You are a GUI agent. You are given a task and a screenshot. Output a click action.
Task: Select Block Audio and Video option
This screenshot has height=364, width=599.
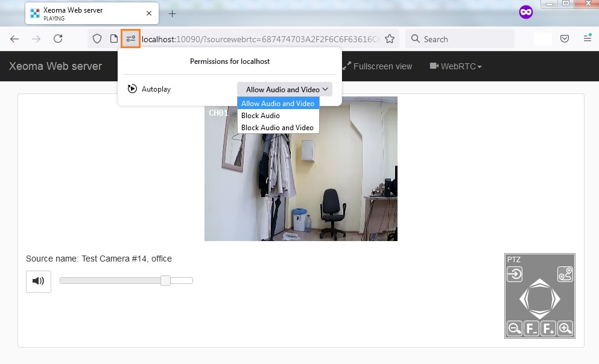pyautogui.click(x=278, y=128)
